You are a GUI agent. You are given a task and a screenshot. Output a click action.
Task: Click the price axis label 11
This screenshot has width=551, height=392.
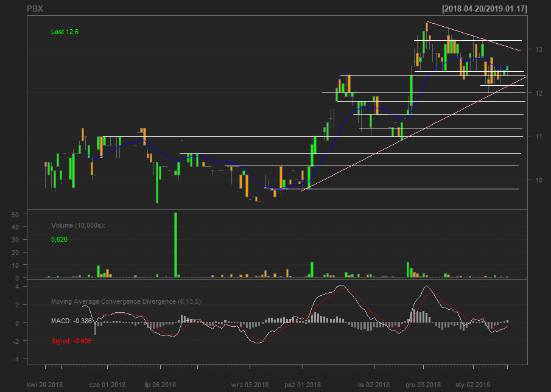click(x=539, y=136)
